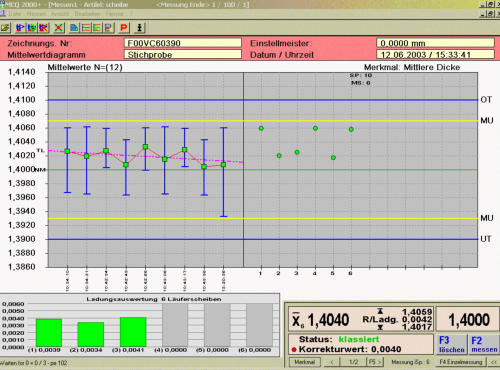Click the Stichprobe field
Viewport: 500px width, 370px height.
click(183, 54)
